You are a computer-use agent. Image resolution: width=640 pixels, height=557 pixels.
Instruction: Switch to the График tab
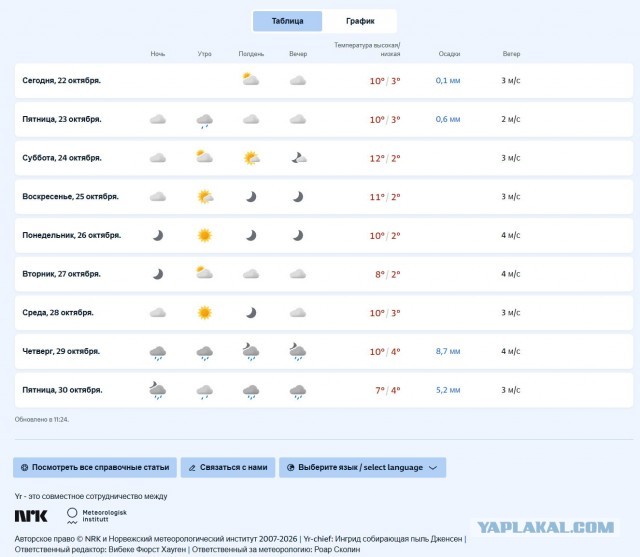360,21
